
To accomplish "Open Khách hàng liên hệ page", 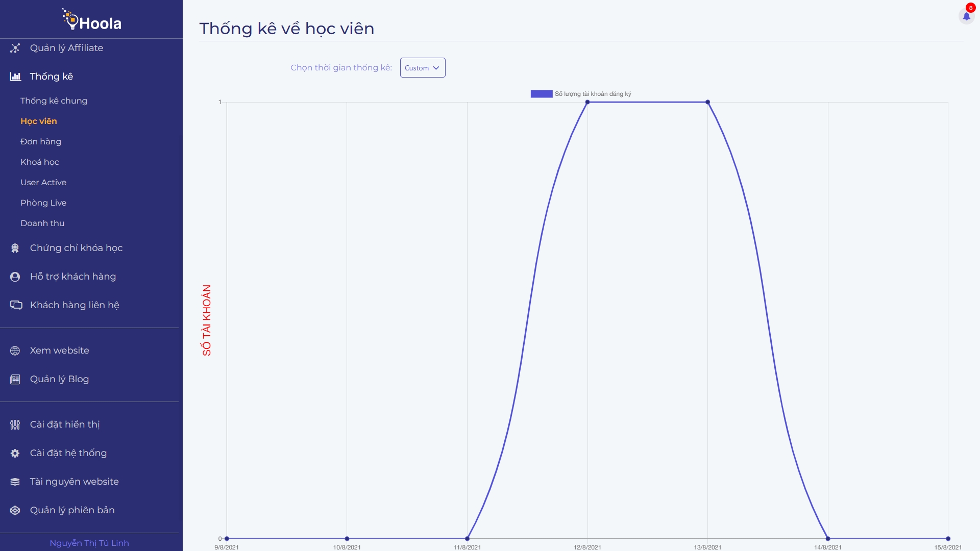I will click(75, 305).
